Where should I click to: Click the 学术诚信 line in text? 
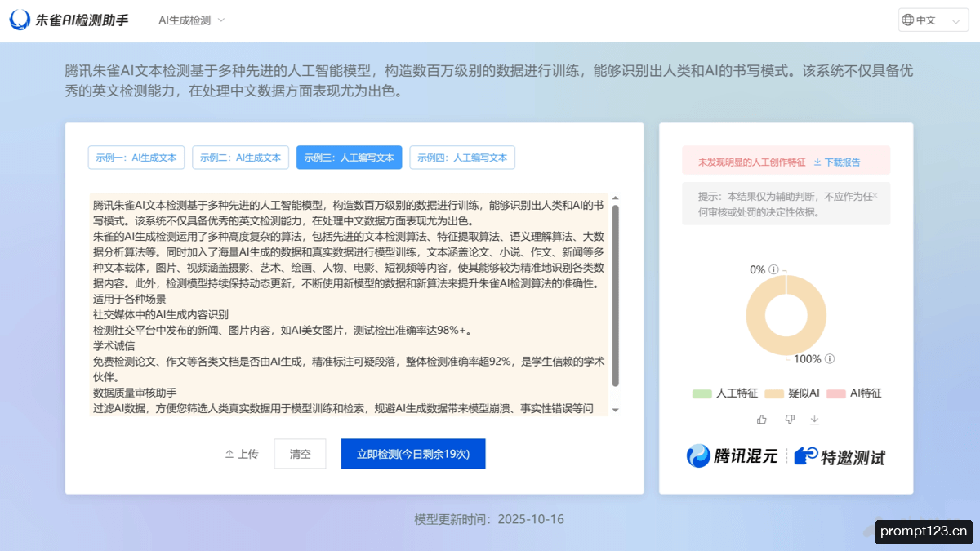(114, 346)
